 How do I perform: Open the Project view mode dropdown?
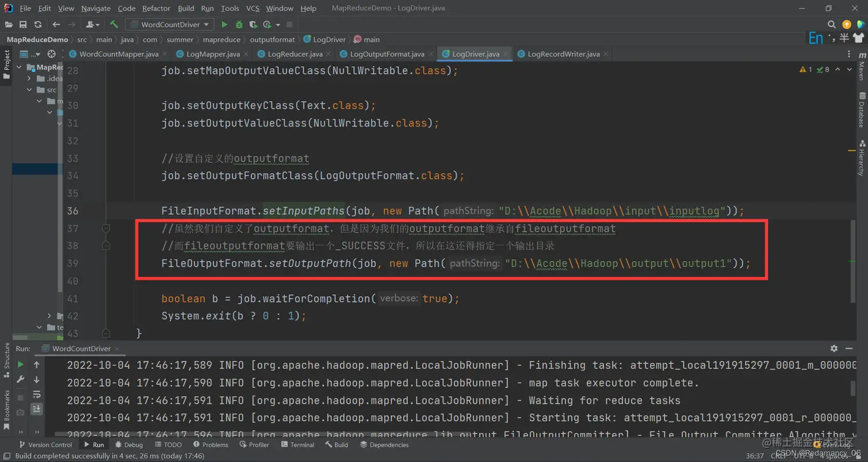click(x=30, y=54)
